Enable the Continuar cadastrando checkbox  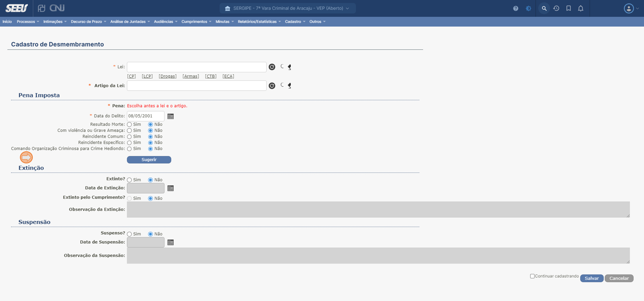click(x=532, y=276)
